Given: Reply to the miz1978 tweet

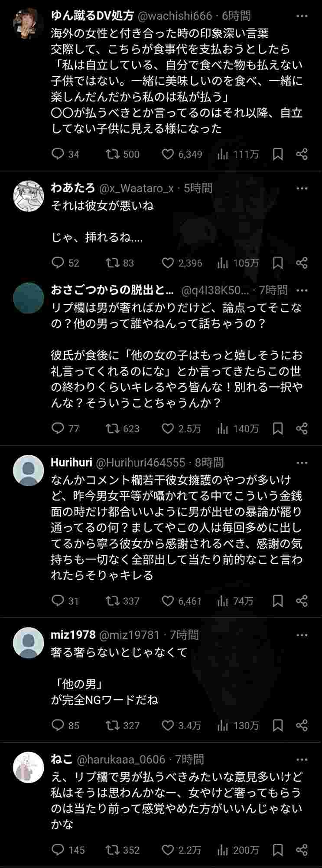Looking at the screenshot, I should 58,725.
